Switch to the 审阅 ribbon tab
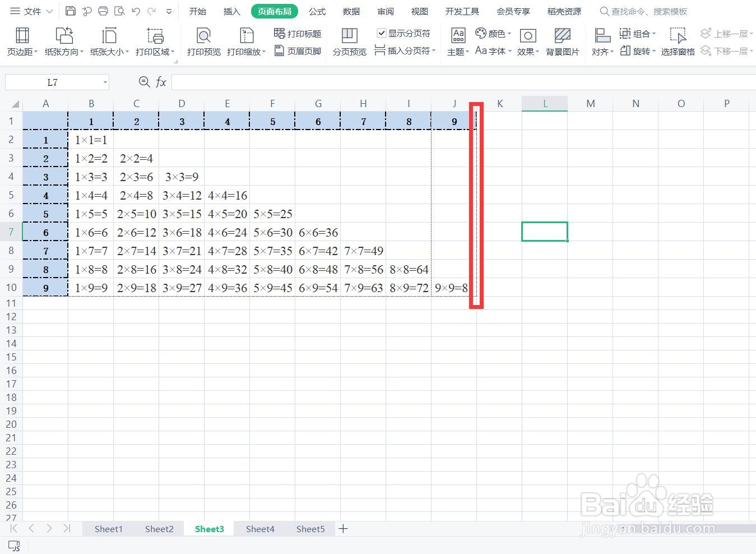Image resolution: width=756 pixels, height=554 pixels. [386, 11]
